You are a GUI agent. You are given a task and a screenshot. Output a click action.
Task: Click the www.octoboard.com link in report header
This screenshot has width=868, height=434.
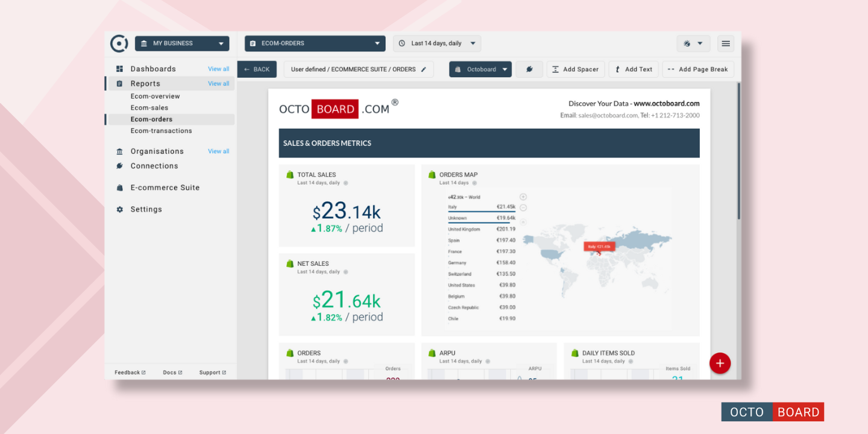pos(667,104)
